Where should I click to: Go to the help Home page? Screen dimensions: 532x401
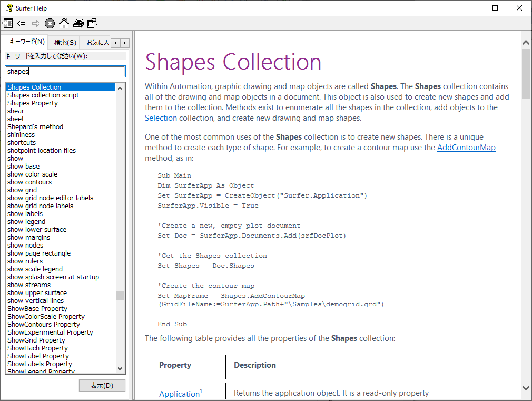64,23
